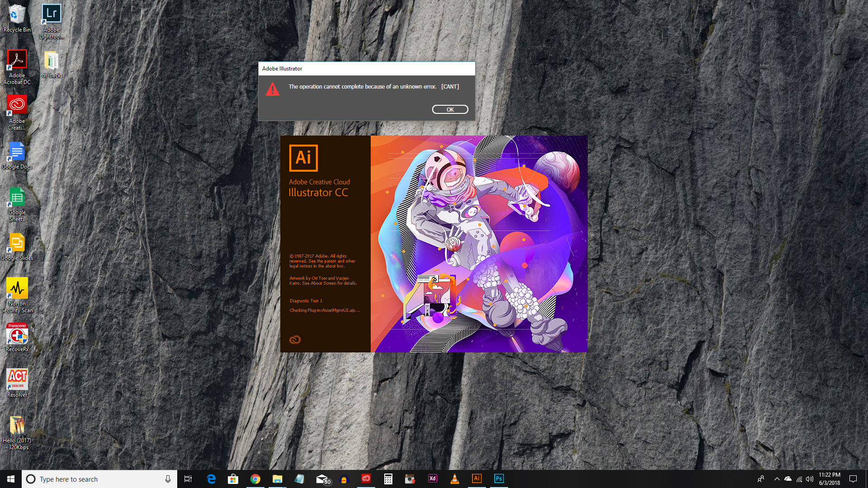Open the Recycle Bin desktop icon

tap(17, 19)
